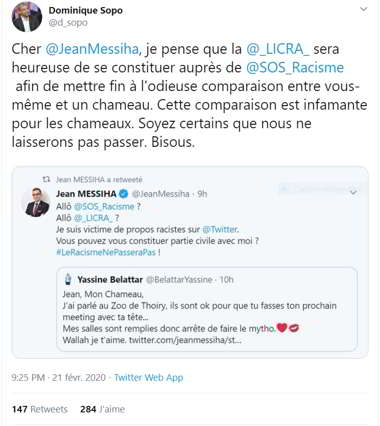The width and height of the screenshot is (380, 426).
Task: Click the @d_sopo handle
Action: [x=68, y=23]
